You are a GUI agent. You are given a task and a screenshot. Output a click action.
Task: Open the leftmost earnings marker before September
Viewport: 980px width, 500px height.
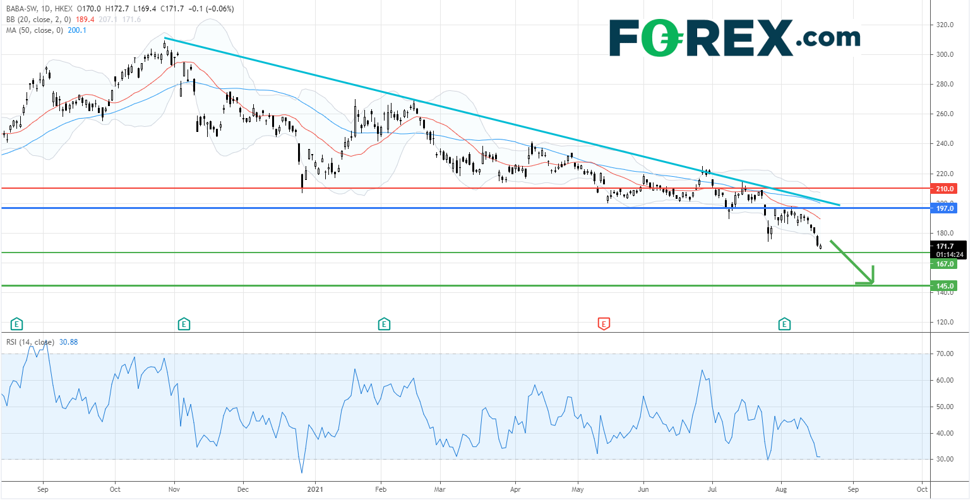(x=17, y=324)
